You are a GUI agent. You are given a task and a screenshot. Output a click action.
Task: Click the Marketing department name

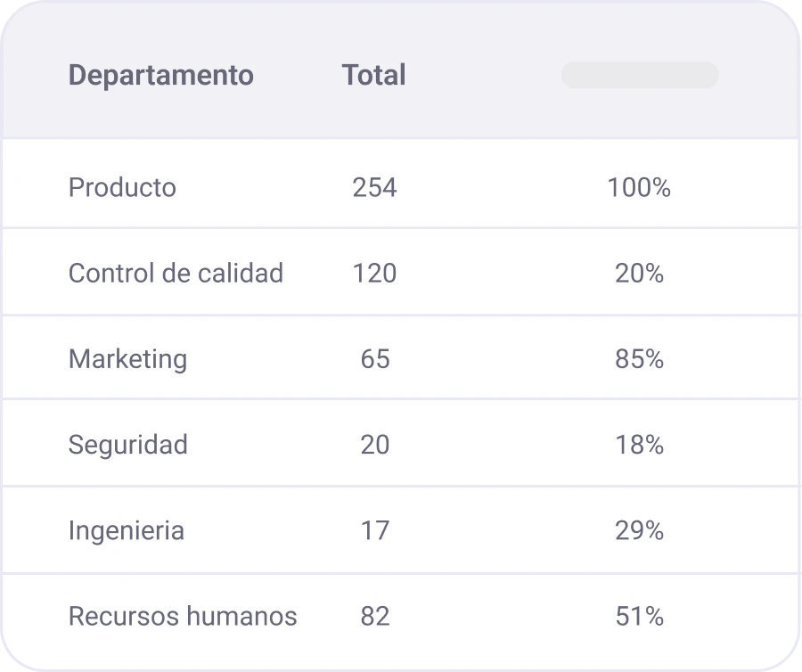pyautogui.click(x=127, y=359)
